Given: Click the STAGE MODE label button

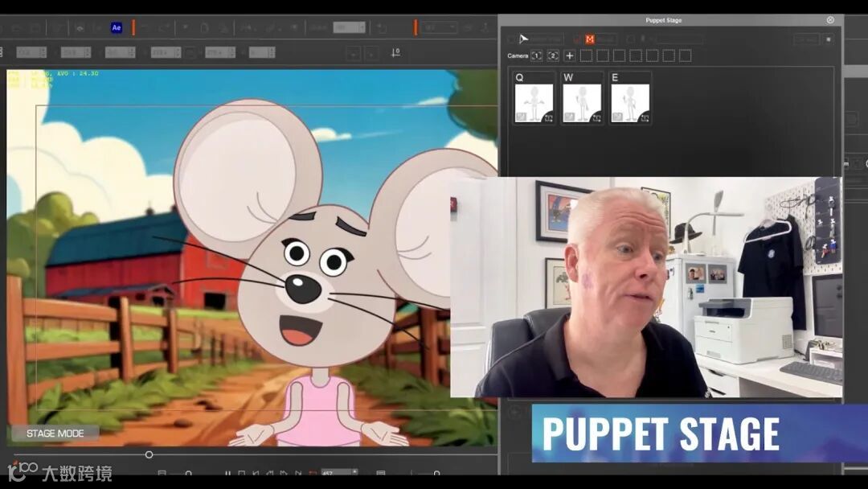Looking at the screenshot, I should (x=55, y=433).
